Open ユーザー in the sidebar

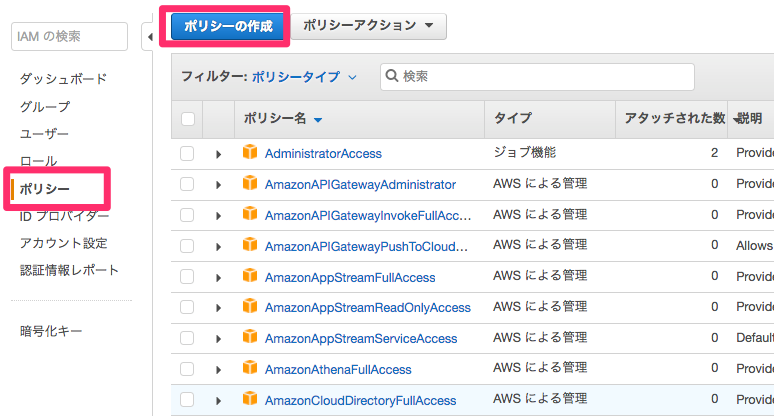click(44, 134)
